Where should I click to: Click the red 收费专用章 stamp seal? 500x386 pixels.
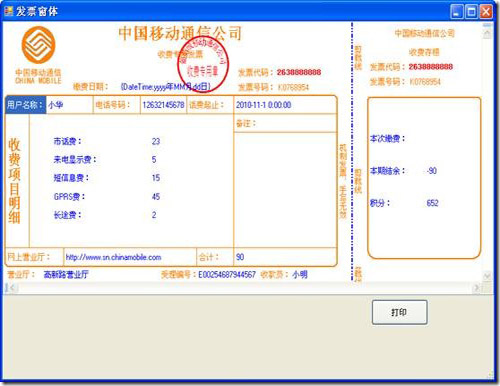(203, 64)
